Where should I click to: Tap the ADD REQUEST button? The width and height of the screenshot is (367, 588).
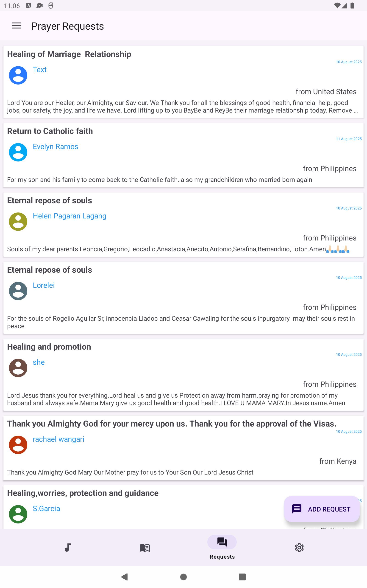point(322,509)
